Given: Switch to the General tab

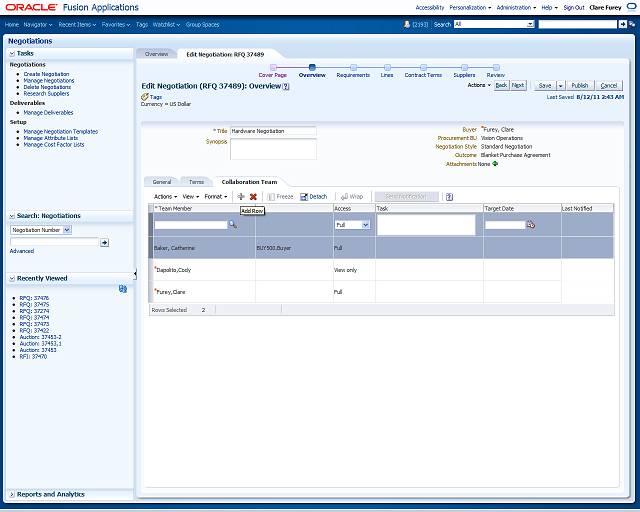Looking at the screenshot, I should tap(162, 182).
